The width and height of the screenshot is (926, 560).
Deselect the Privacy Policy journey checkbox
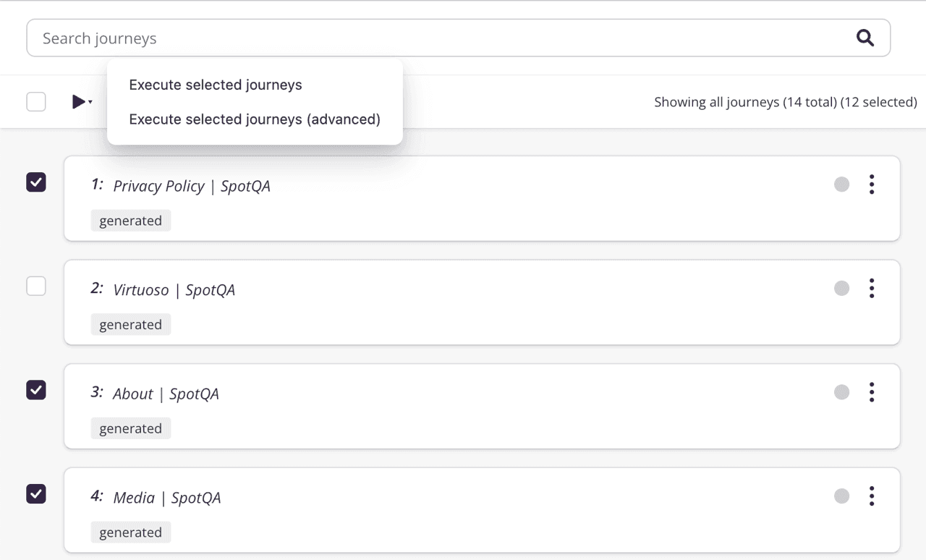coord(36,182)
